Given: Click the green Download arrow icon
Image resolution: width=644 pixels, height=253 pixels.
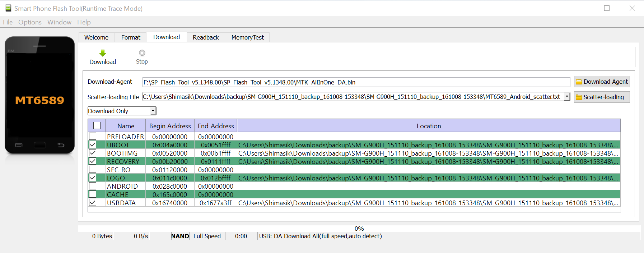Looking at the screenshot, I should point(103,53).
